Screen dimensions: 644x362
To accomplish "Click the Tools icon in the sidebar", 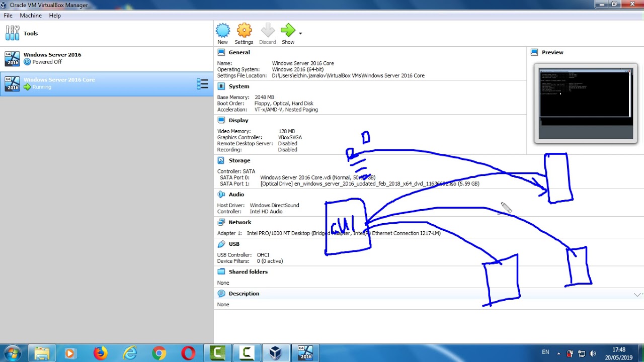I will (13, 33).
